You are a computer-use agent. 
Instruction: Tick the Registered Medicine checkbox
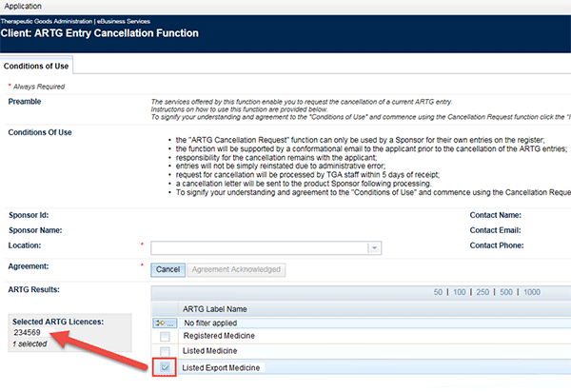click(x=166, y=337)
